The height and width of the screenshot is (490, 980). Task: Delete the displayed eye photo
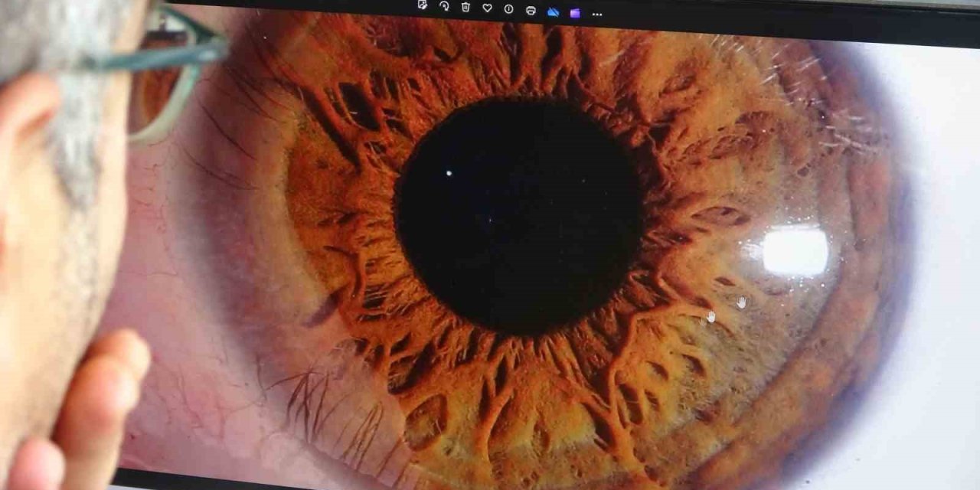pos(465,8)
